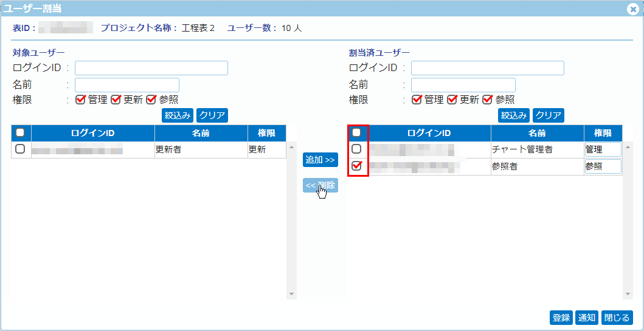Click クリア button under 割当済ユーザー
Image resolution: width=644 pixels, height=331 pixels.
548,115
